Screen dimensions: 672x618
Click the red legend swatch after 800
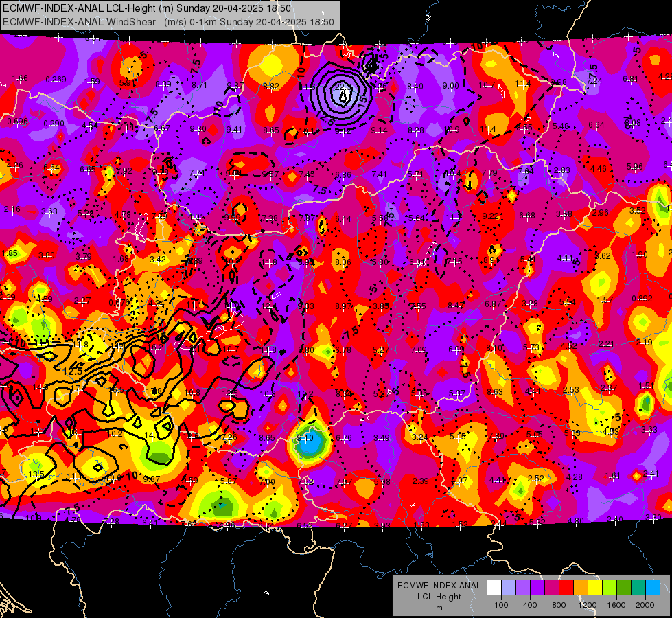coord(566,587)
